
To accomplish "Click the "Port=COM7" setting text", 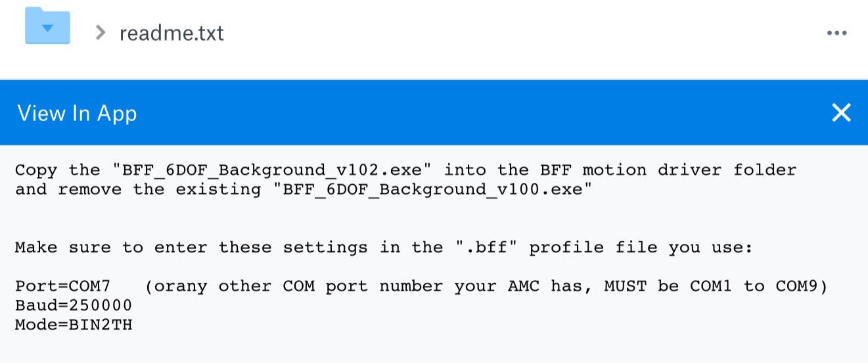I will (x=63, y=286).
